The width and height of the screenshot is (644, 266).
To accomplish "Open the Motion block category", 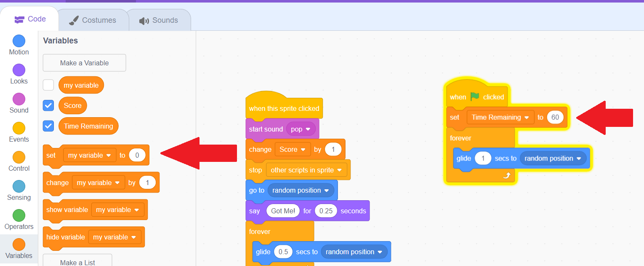I will (x=19, y=46).
